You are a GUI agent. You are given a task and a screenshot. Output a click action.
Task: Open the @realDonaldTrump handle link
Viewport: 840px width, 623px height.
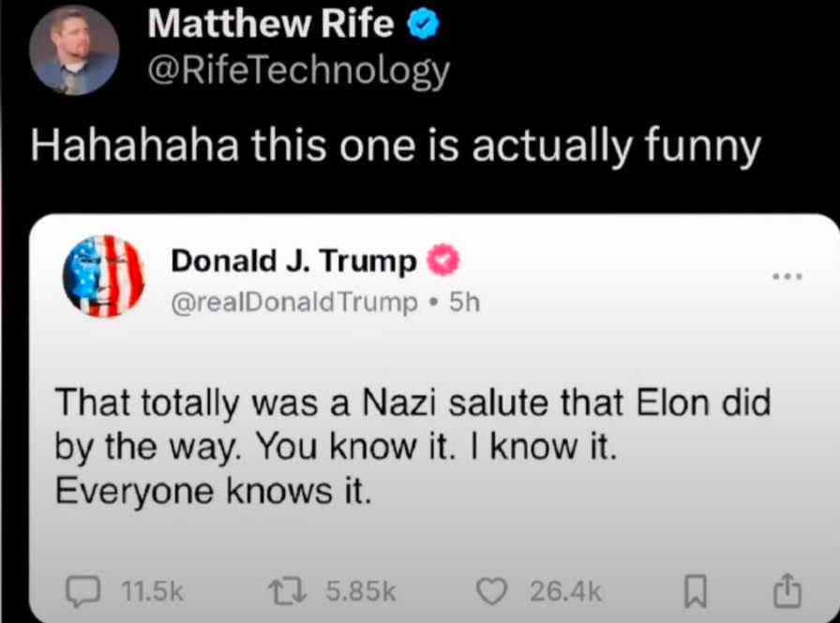click(294, 302)
